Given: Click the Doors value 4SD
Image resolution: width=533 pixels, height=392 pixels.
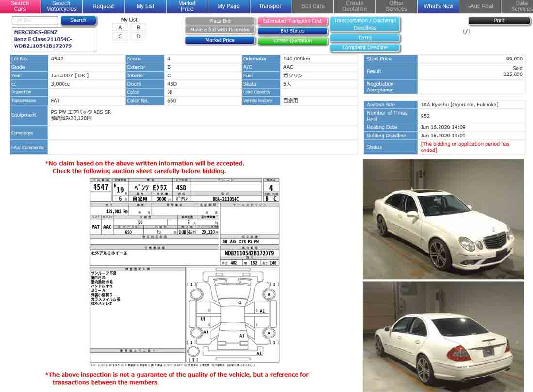Looking at the screenshot, I should (172, 84).
